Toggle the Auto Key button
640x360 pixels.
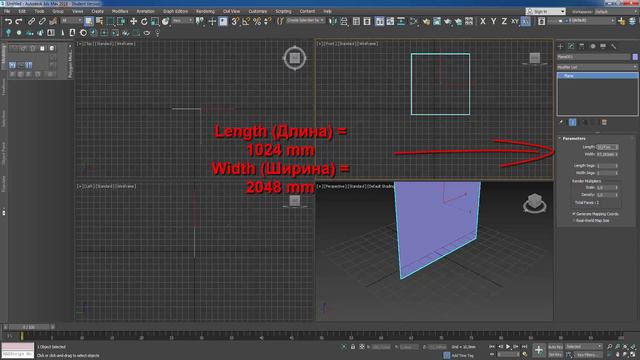pyautogui.click(x=555, y=347)
